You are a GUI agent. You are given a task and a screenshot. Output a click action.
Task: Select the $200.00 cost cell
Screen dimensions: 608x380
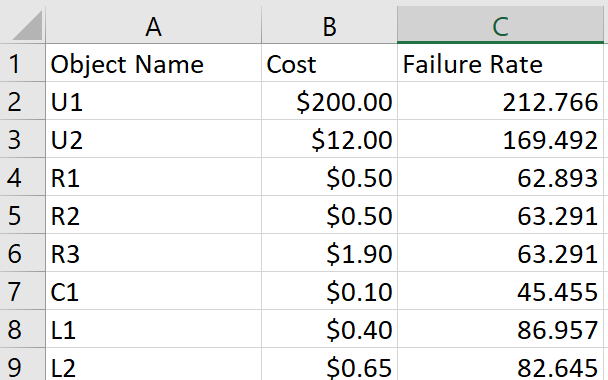click(330, 101)
